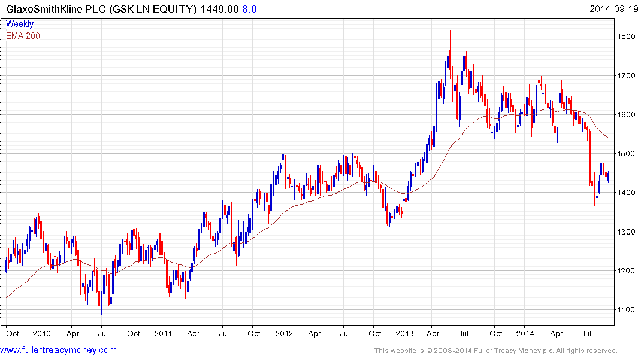Select the last price value 1449.00
This screenshot has width=644, height=359.
tap(219, 9)
